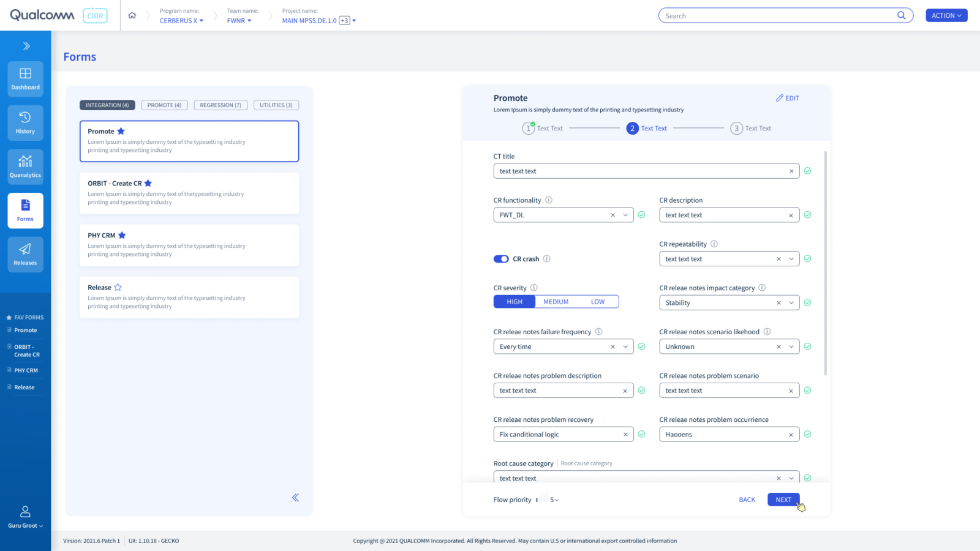Open the History sidebar item
980x551 pixels.
click(25, 122)
